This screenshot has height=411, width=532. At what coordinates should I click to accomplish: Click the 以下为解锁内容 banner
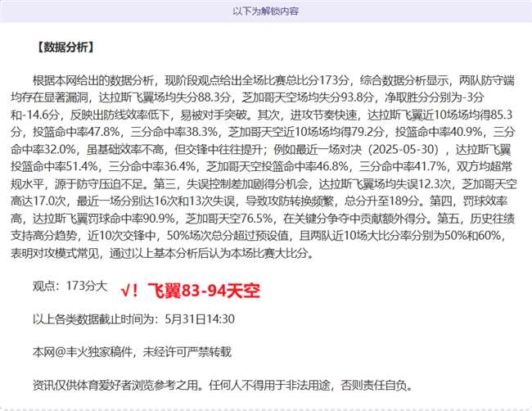266,11
